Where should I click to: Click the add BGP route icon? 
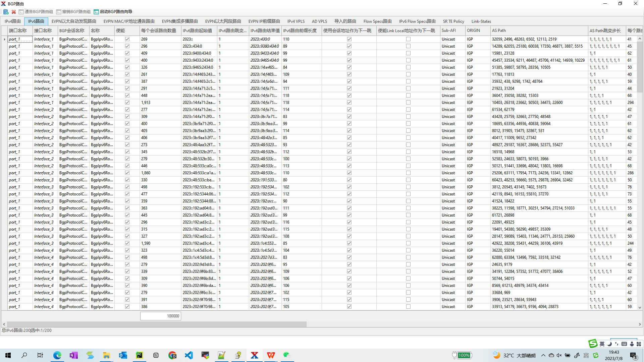pos(6,12)
